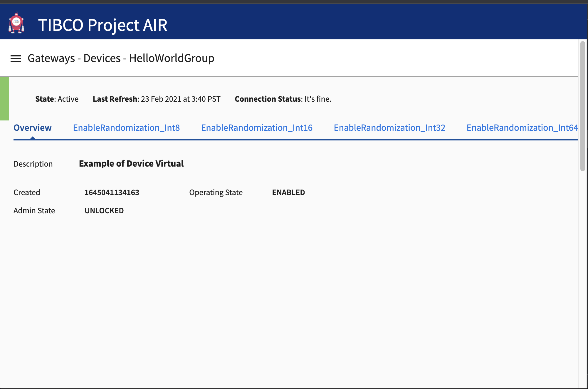Click HelloWorldGroup in the breadcrumb
Viewport: 588px width, 389px height.
coord(172,58)
